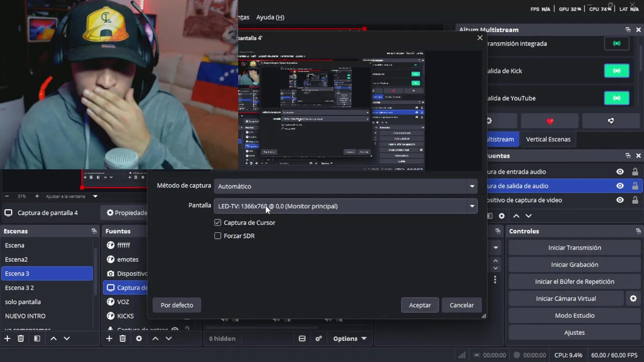Image resolution: width=644 pixels, height=362 pixels.
Task: Move the scene up in the Escenas toolbar
Action: [53, 338]
